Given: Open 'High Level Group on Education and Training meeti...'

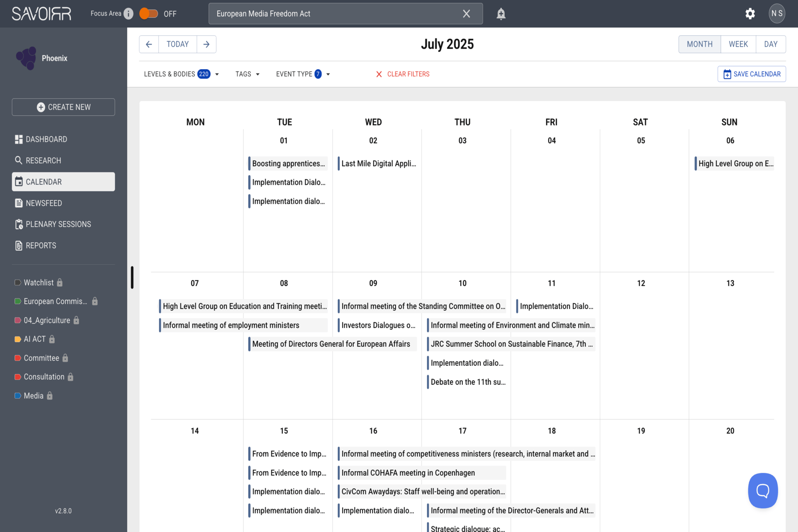Looking at the screenshot, I should [x=243, y=306].
